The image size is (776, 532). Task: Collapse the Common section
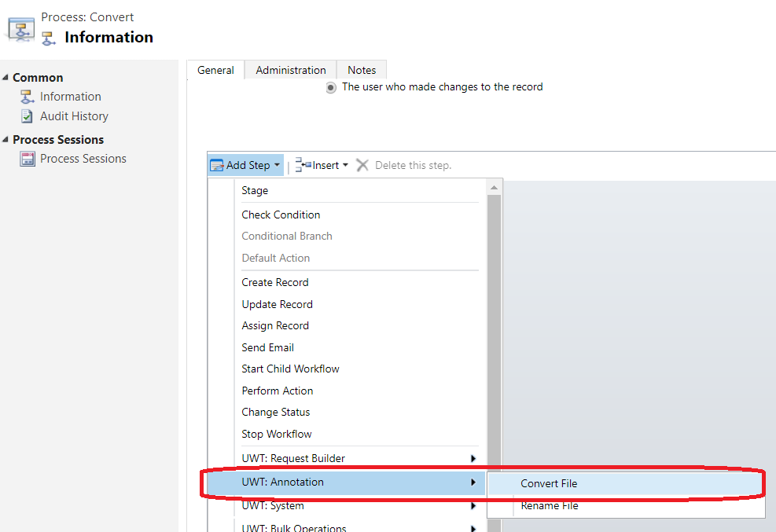click(6, 77)
